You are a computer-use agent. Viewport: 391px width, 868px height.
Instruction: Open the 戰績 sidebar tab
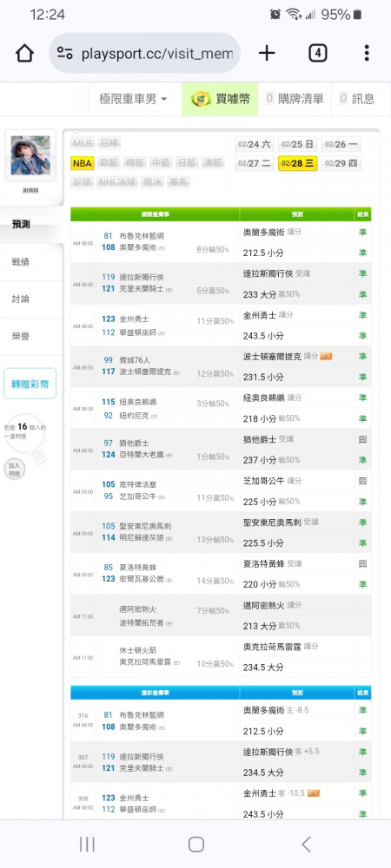point(21,262)
